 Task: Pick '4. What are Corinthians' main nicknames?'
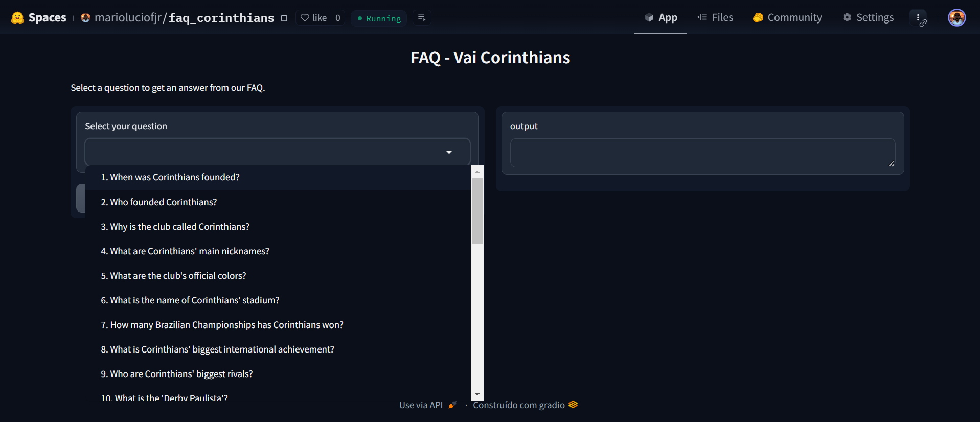click(x=278, y=251)
